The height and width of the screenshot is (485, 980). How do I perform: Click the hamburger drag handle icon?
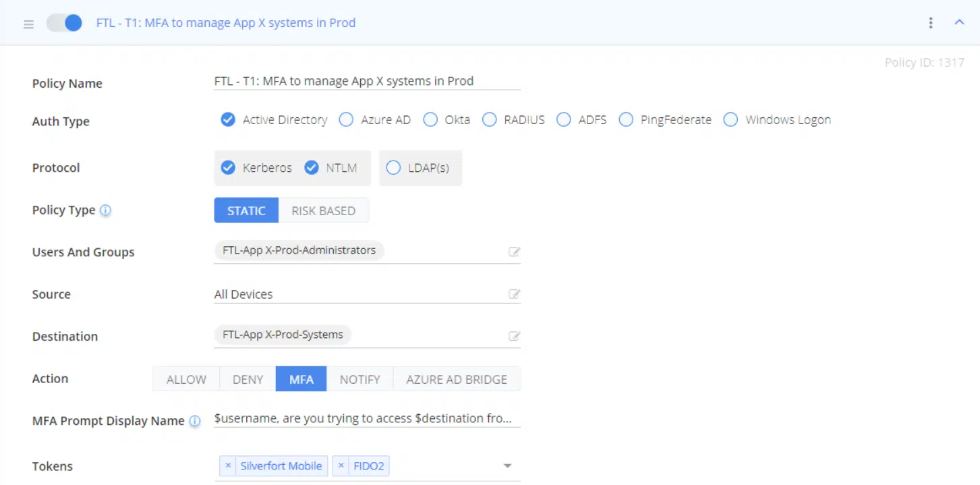[x=28, y=24]
